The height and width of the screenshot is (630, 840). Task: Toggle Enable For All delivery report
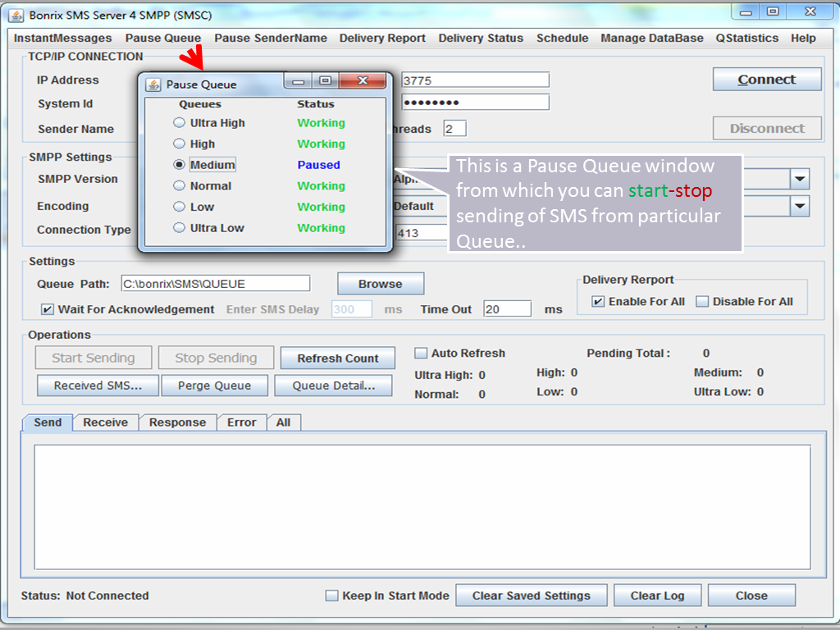coord(598,302)
